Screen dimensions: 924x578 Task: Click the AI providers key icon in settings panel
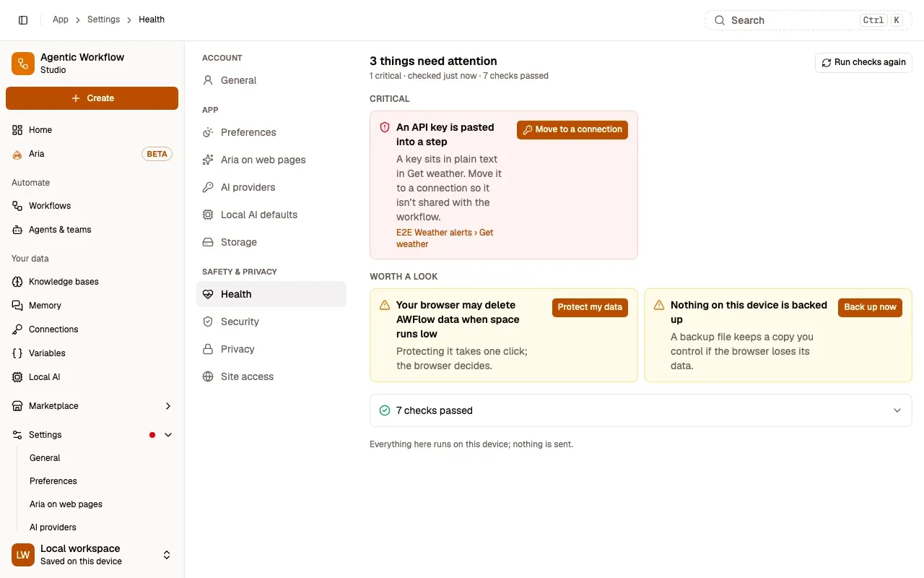[x=208, y=187]
